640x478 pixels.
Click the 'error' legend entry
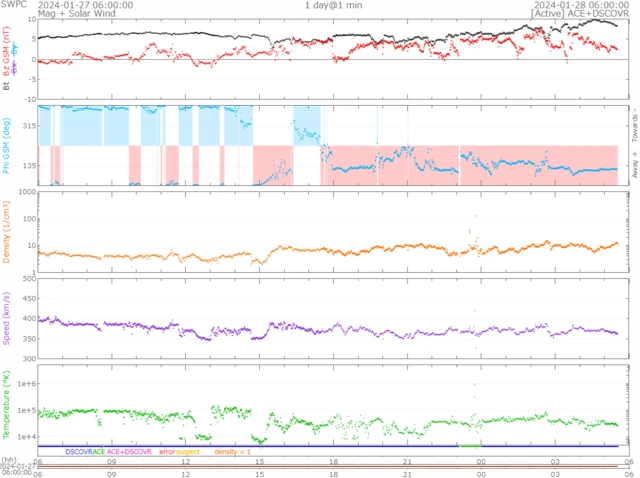point(166,452)
